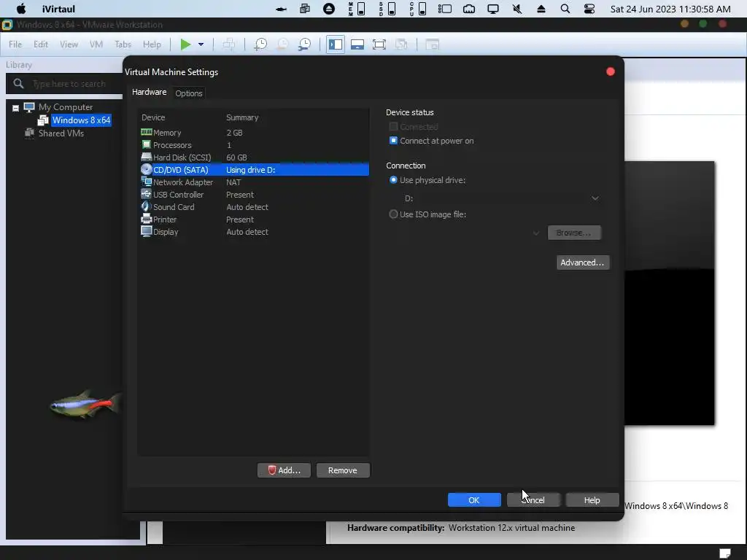Open the View menu
Viewport: 747px width, 560px height.
(69, 44)
